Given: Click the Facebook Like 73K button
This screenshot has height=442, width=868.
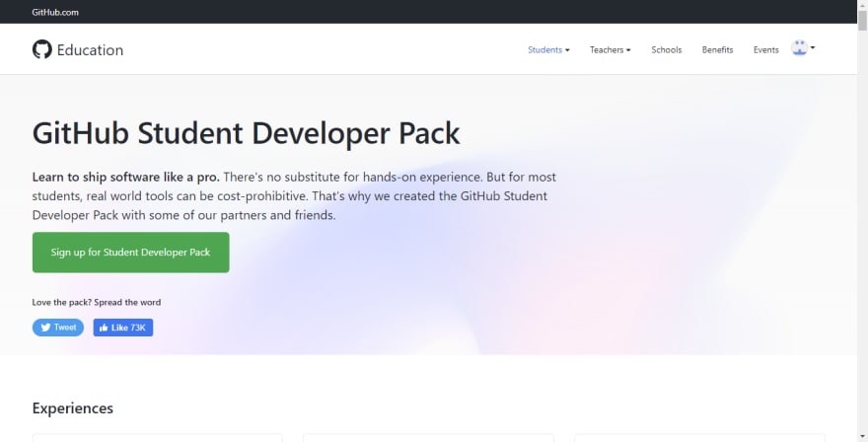Looking at the screenshot, I should tap(123, 328).
